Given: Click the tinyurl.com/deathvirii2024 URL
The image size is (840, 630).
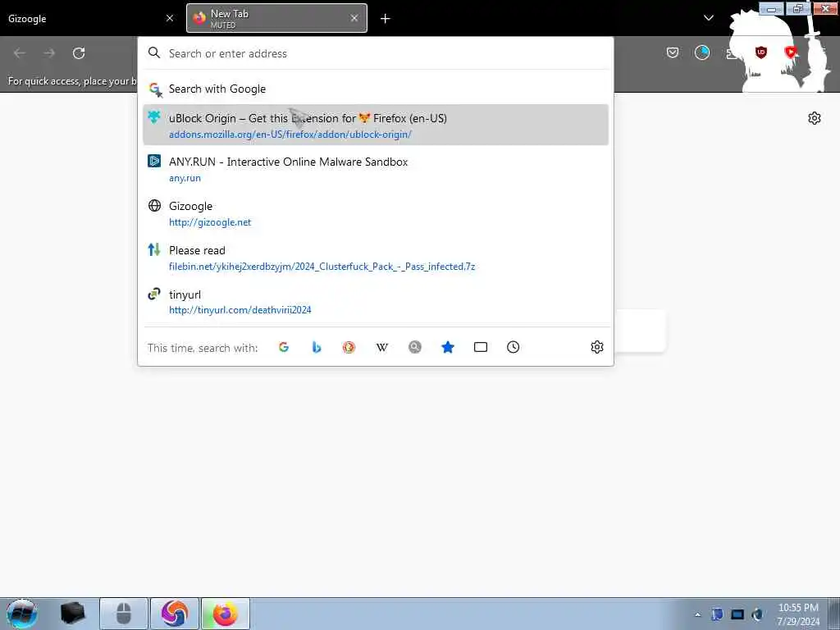Looking at the screenshot, I should point(240,309).
